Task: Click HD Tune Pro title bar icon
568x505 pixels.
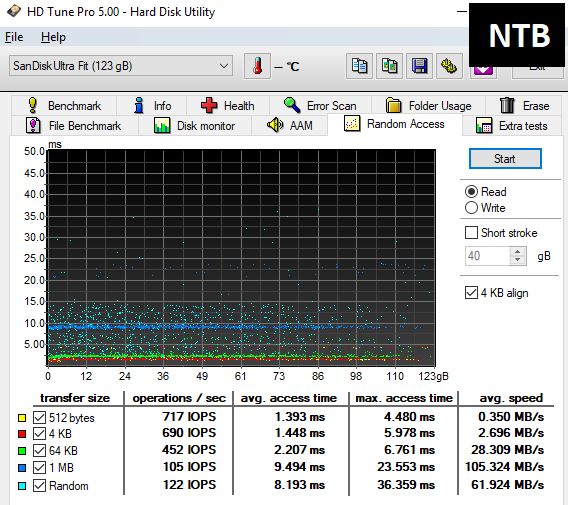Action: (x=13, y=11)
